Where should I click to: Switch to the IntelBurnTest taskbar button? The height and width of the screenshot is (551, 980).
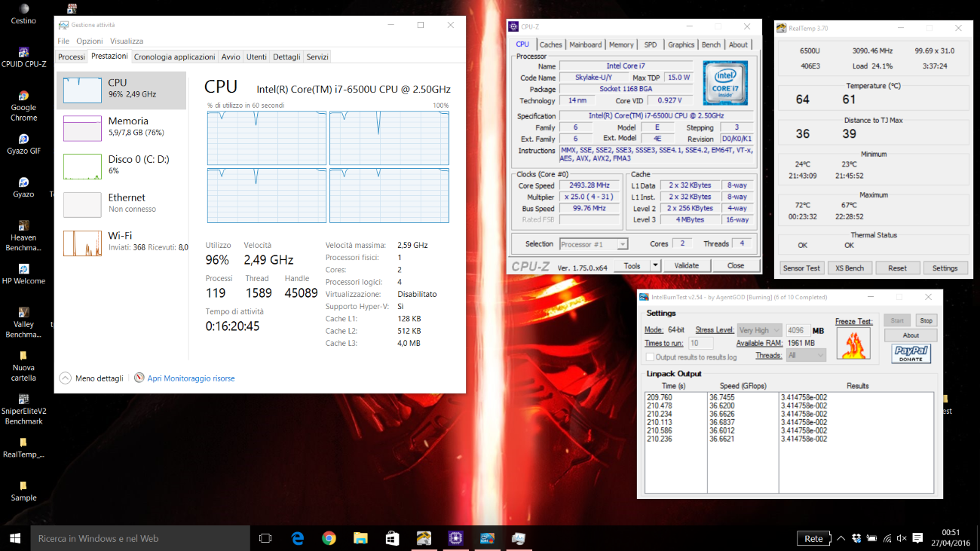[x=486, y=538]
